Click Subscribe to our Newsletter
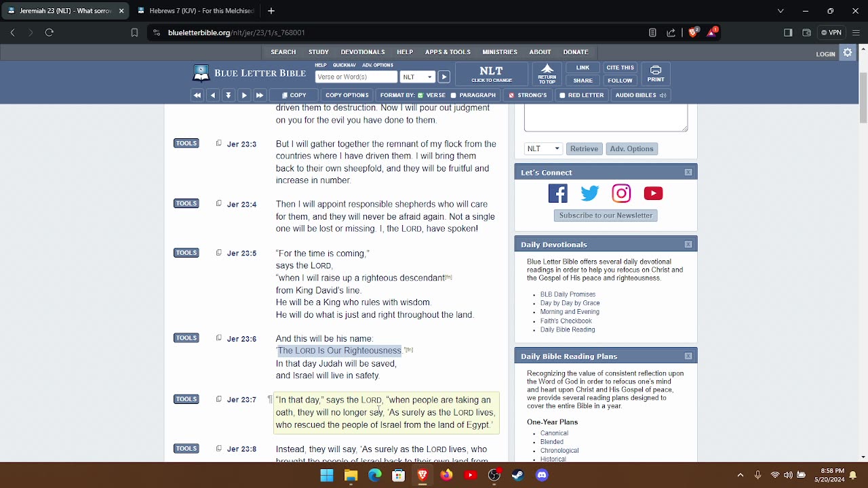 coord(606,216)
